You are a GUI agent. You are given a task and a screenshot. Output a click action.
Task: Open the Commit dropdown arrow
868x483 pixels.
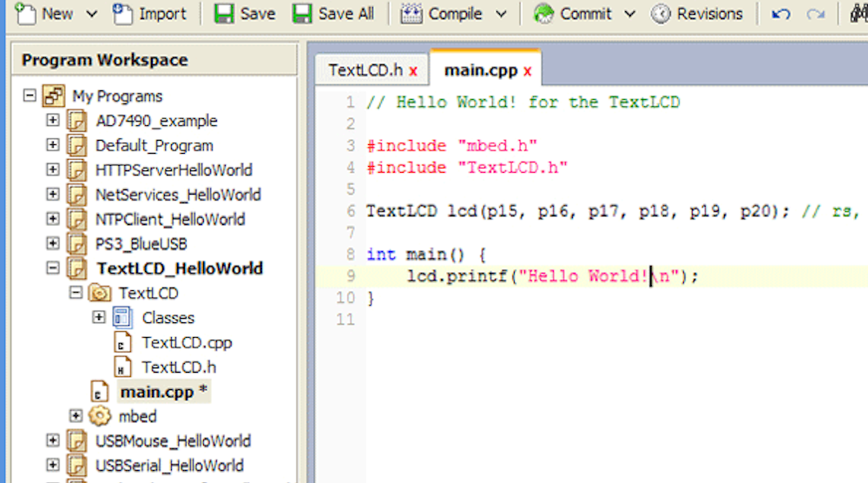click(630, 14)
